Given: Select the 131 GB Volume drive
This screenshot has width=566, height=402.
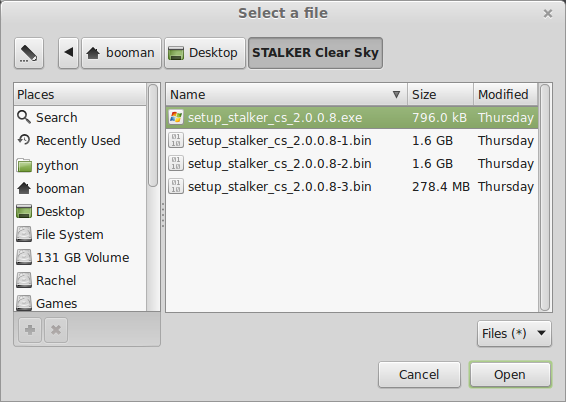Looking at the screenshot, I should point(80,258).
